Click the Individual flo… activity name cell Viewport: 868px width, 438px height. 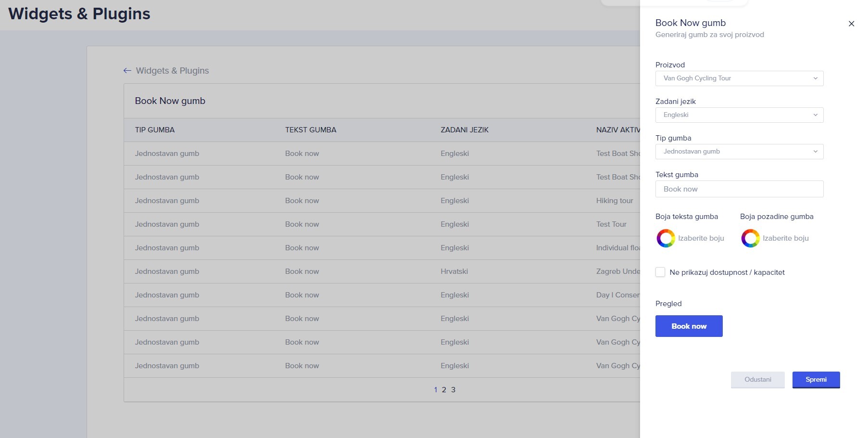click(618, 248)
